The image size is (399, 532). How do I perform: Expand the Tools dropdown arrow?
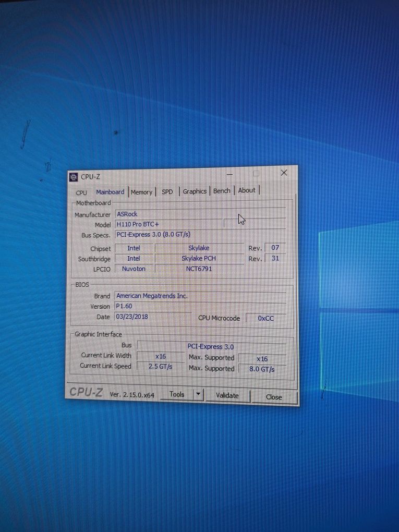click(x=198, y=395)
